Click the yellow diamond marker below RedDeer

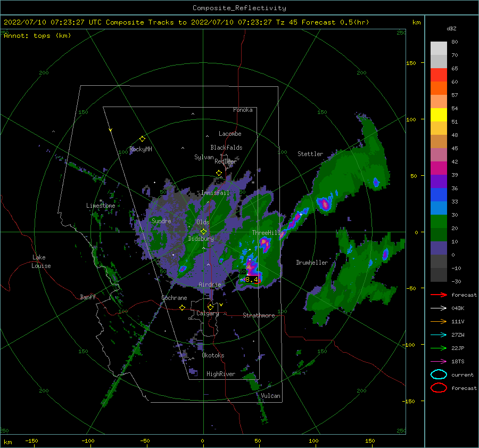coord(219,173)
